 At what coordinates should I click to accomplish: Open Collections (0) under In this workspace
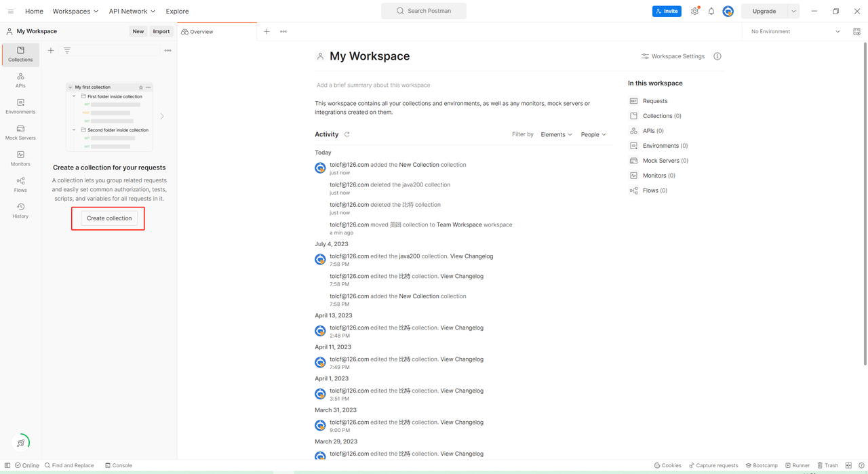click(x=656, y=116)
